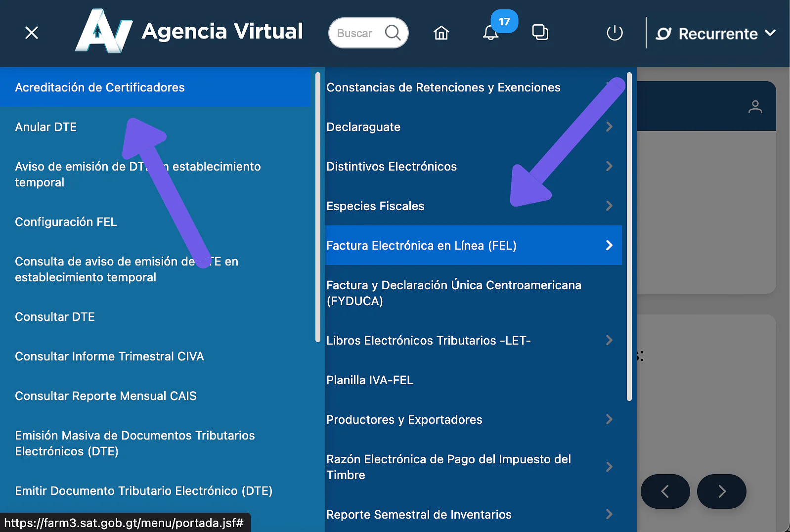Open notifications bell with 17 alerts
790x532 pixels.
(x=491, y=33)
